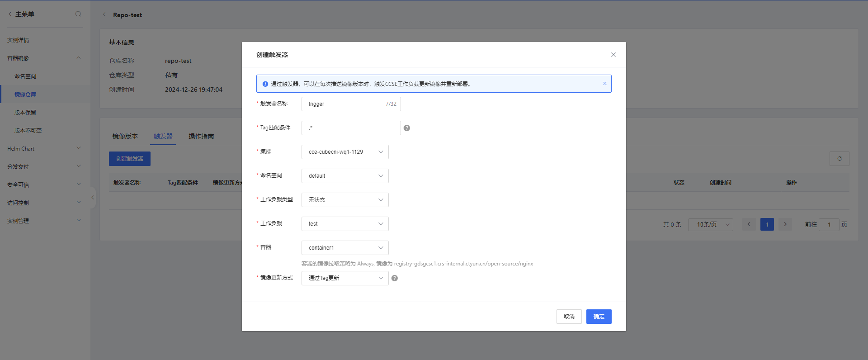Click the 2024-12-26 19:47:04 timestamp
Viewport: 868px width, 360px height.
pos(193,90)
